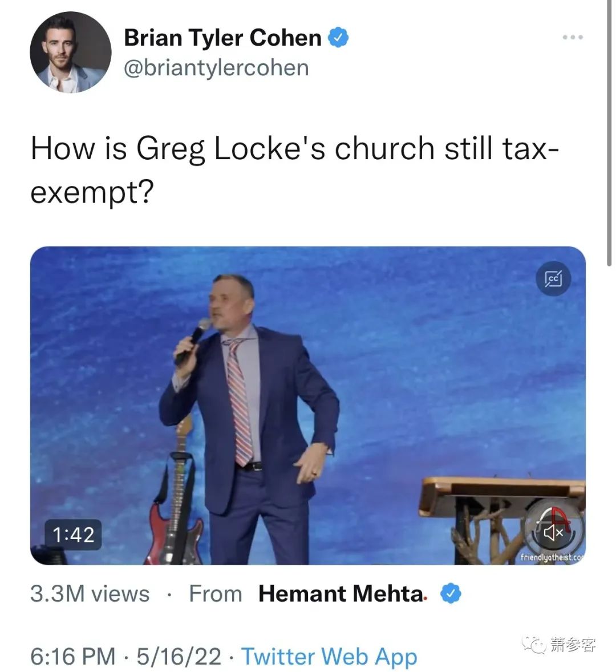Click Brian Tyler Cohen's profile picture
Image resolution: width=616 pixels, height=672 pixels.
[x=71, y=52]
